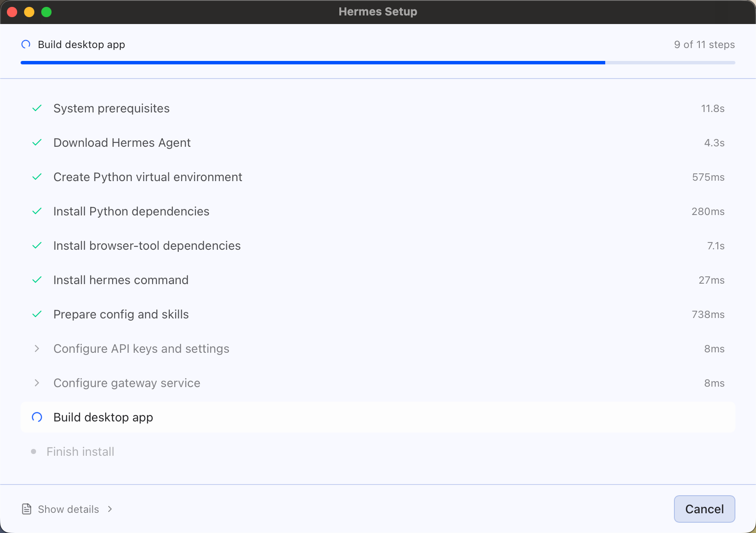The height and width of the screenshot is (533, 756).
Task: Click the checkmark next to Download Hermes Agent
Action: point(37,142)
